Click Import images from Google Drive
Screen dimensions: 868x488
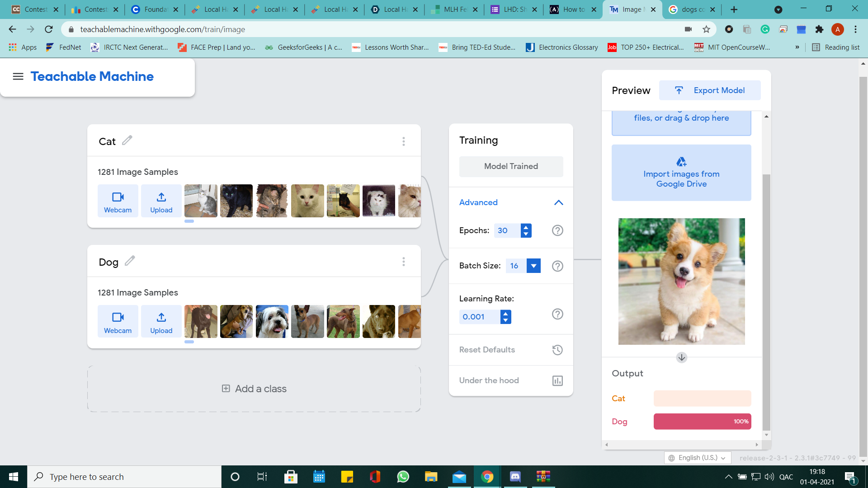pos(681,173)
